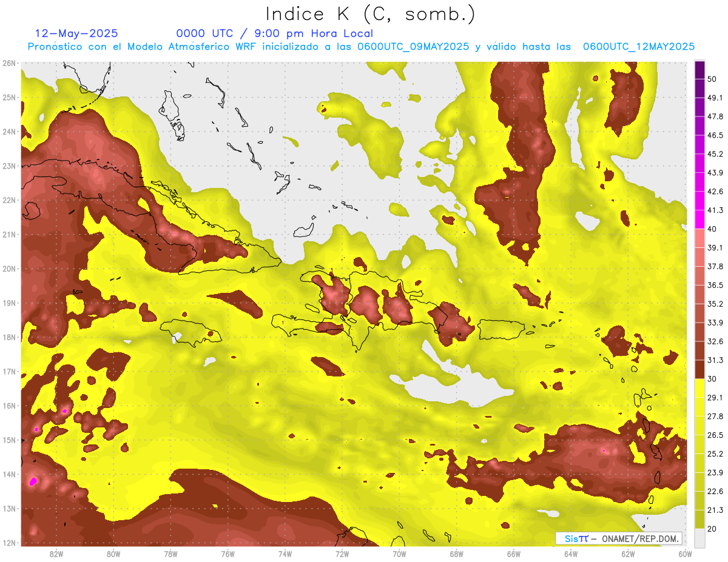
Task: Click the colorbar value 45.2
Action: pyautogui.click(x=716, y=154)
